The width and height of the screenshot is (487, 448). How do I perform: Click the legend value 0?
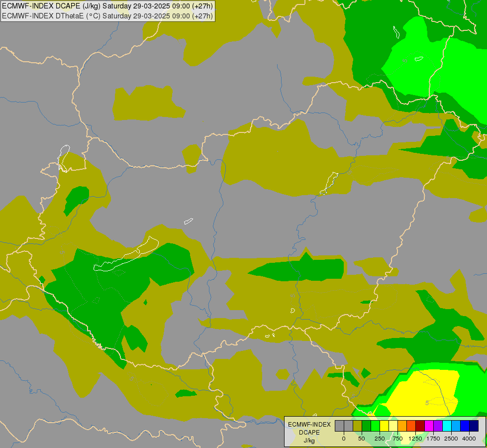coord(344,439)
